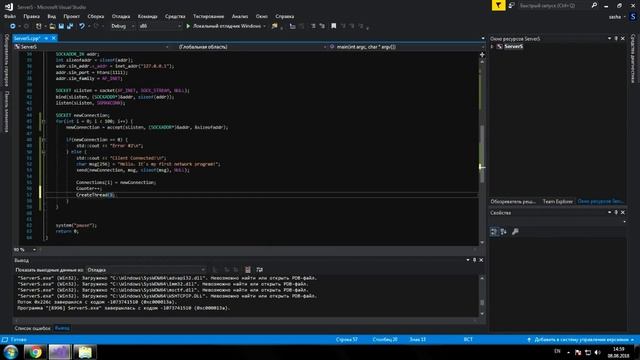Toggle auto-hide pin on the output panel
640x360 pixels.
(474, 260)
